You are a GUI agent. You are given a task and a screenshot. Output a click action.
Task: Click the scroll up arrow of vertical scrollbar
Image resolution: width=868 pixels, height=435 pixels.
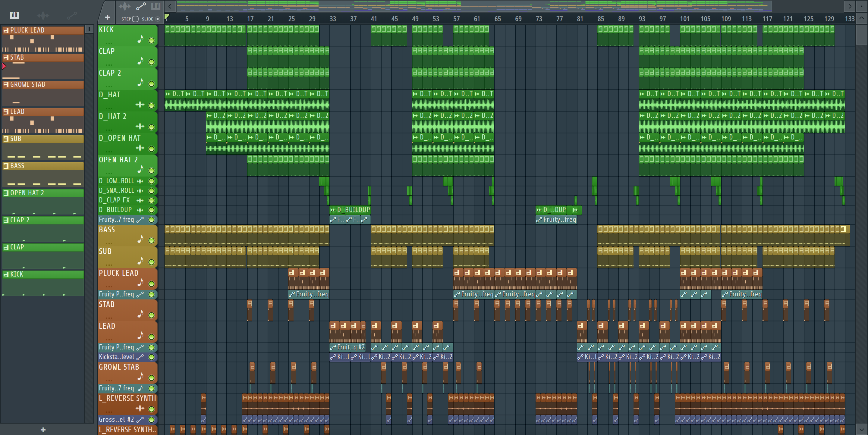pos(862,18)
